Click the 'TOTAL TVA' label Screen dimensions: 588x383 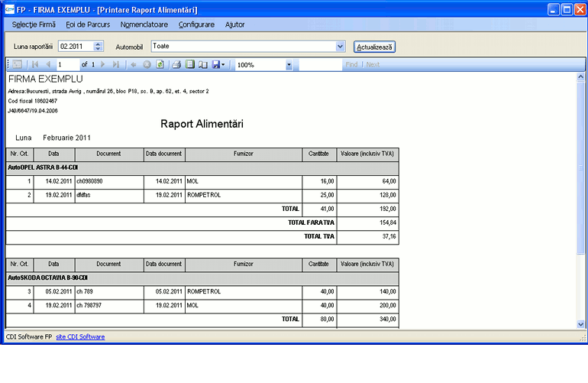319,236
